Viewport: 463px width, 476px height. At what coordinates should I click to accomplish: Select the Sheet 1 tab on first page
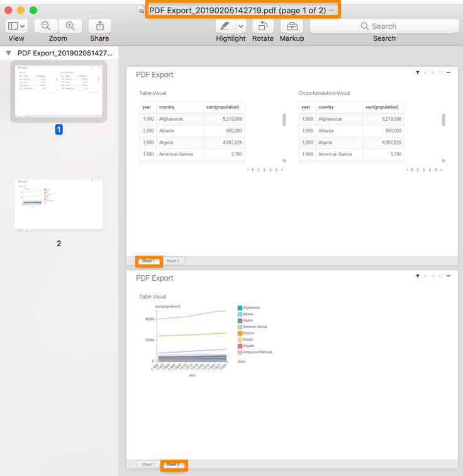pos(148,261)
